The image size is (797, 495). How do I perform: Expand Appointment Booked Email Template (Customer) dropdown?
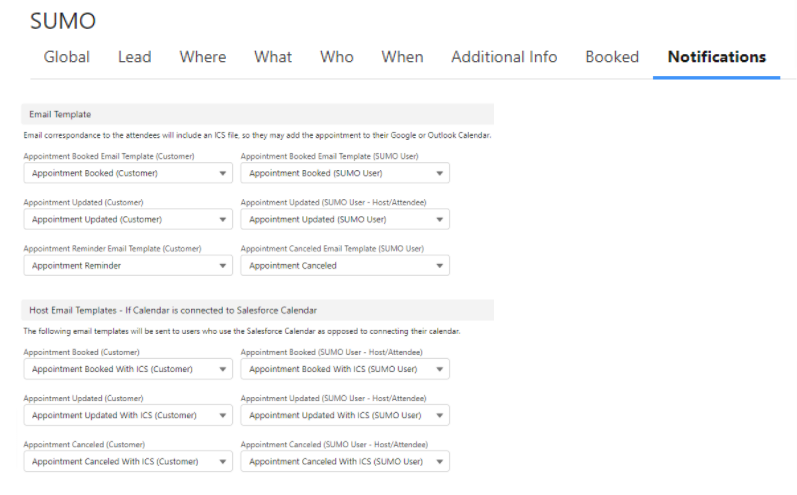coord(128,173)
